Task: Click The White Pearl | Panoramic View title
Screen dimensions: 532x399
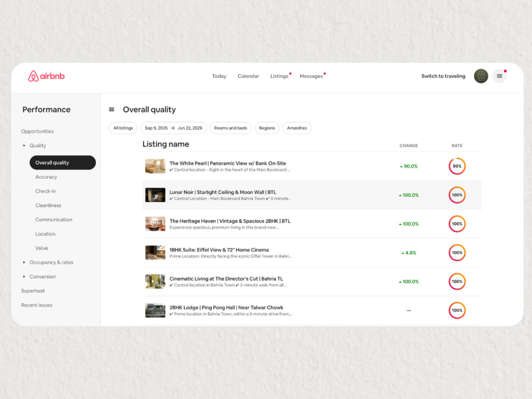Action: [x=228, y=163]
